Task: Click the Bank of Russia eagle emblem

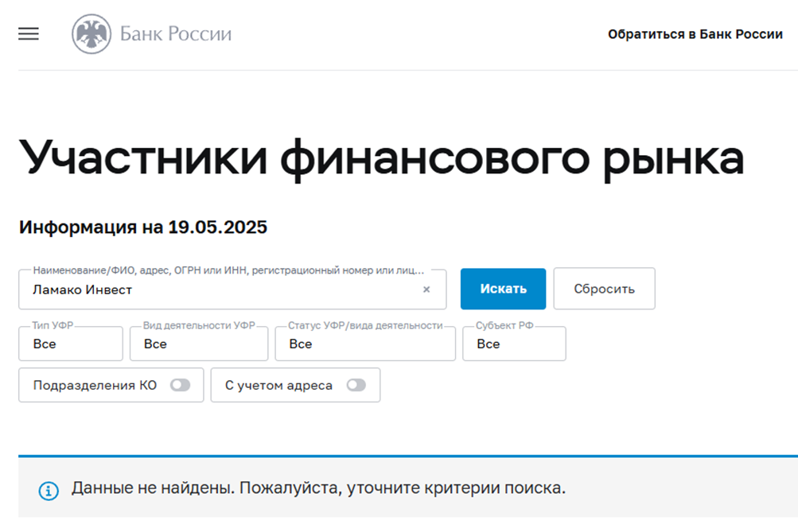Action: (91, 34)
